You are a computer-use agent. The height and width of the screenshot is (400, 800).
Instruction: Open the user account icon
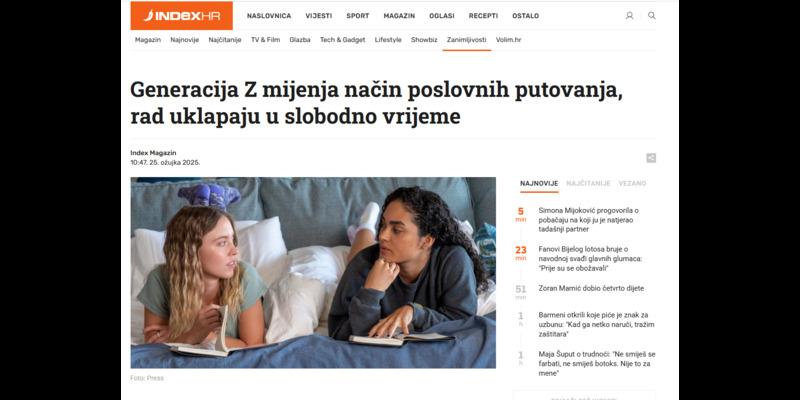(629, 15)
